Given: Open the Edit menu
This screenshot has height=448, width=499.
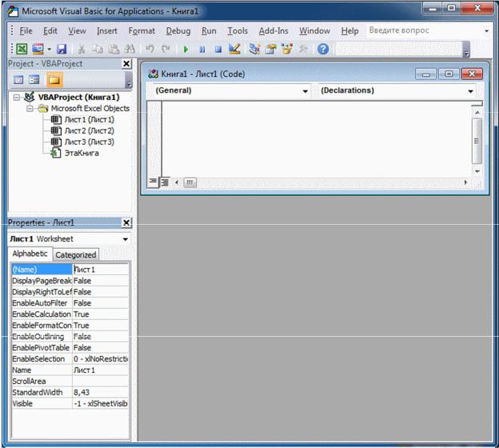Looking at the screenshot, I should [50, 31].
